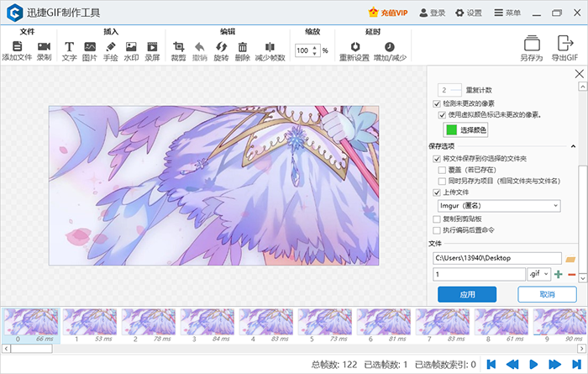The image size is (588, 374).
Task: Click the 减少帧数 reduce frames icon
Action: [x=270, y=51]
